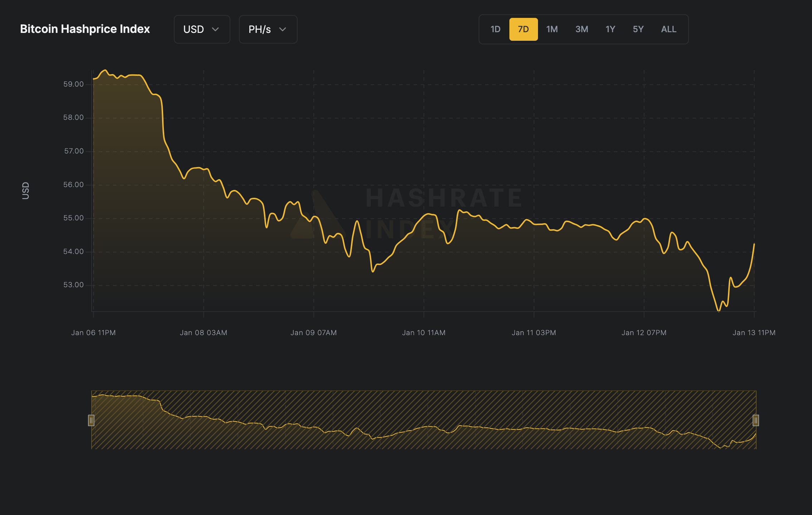Image resolution: width=812 pixels, height=515 pixels.
Task: Switch chart to 1M range
Action: pyautogui.click(x=552, y=29)
